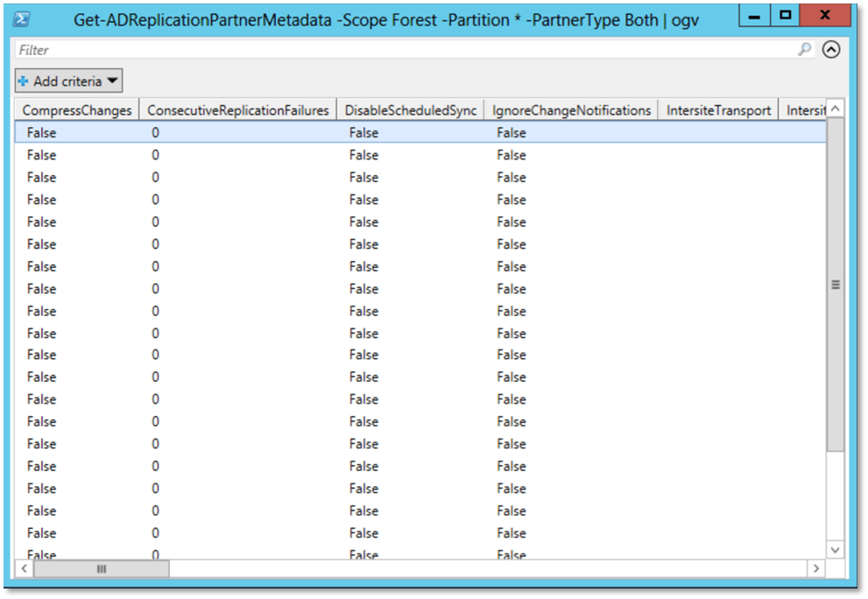Sort by ConsecutiveReplicationFailures column header
Screen dimensions: 868x599
(237, 110)
